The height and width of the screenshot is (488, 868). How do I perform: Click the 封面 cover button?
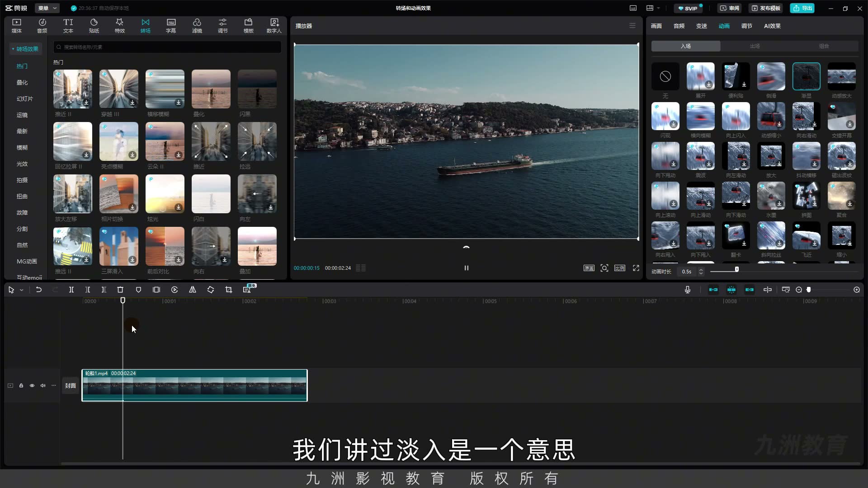[70, 385]
